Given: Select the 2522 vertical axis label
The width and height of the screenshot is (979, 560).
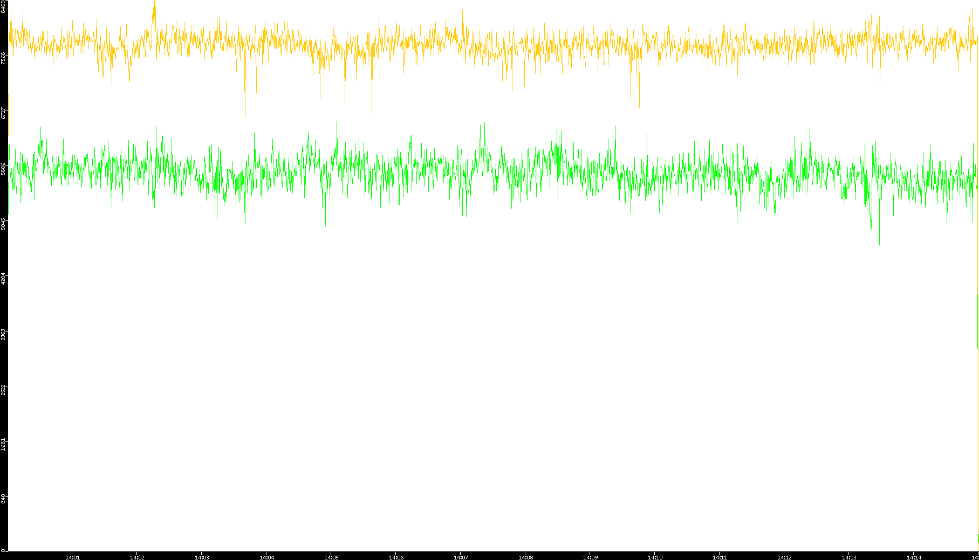Looking at the screenshot, I should 3,390.
